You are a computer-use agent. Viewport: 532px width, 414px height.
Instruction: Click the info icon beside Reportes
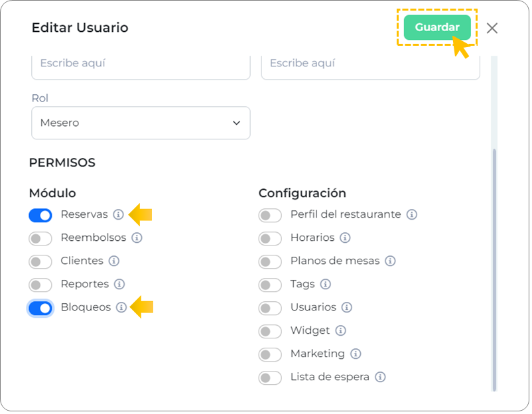[119, 284]
